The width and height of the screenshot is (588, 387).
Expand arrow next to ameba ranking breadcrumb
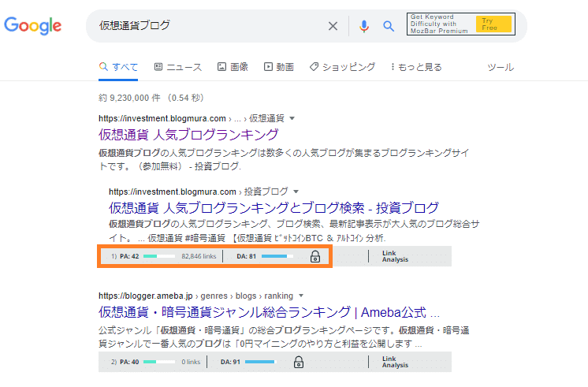pos(301,296)
